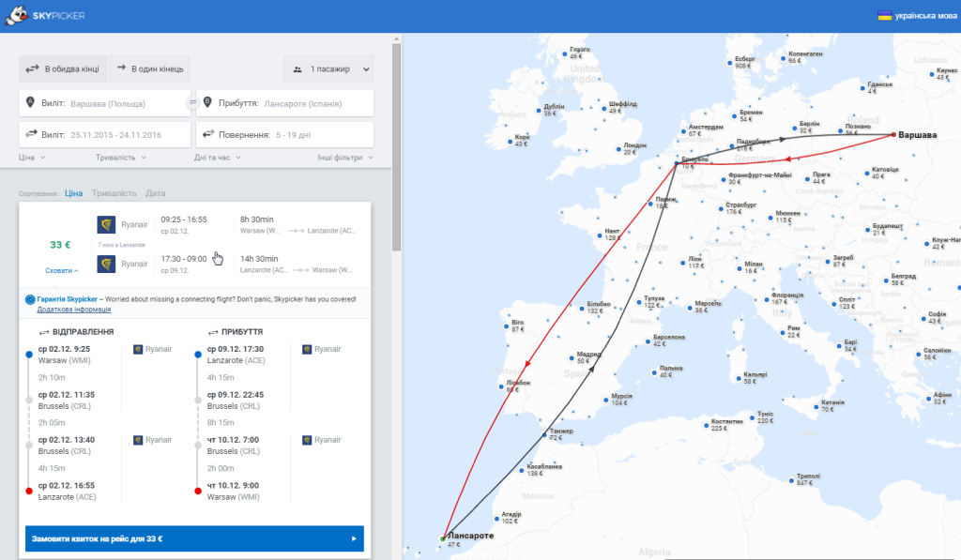
Task: Expand the 'Дні та час' filter
Action: 218,158
